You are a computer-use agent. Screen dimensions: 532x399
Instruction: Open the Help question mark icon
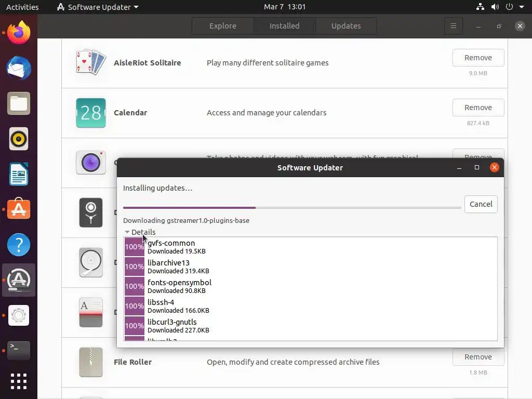point(19,245)
